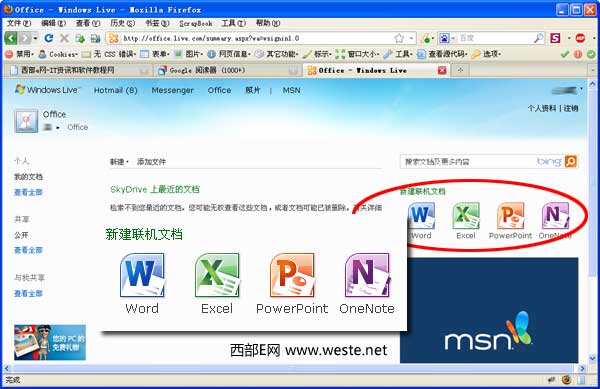The image size is (600, 389).
Task: Click 查看全部 under 我的文档
Action: 28,192
